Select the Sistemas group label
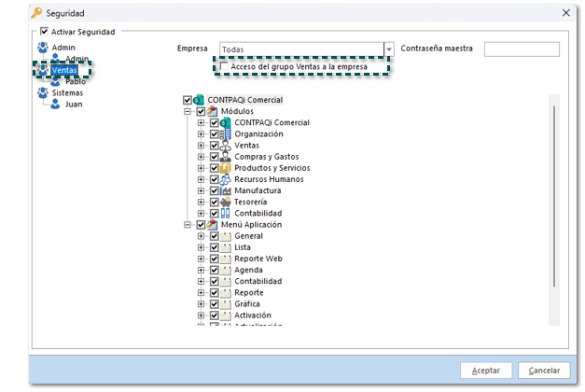Image resolution: width=585 pixels, height=392 pixels. (x=67, y=92)
